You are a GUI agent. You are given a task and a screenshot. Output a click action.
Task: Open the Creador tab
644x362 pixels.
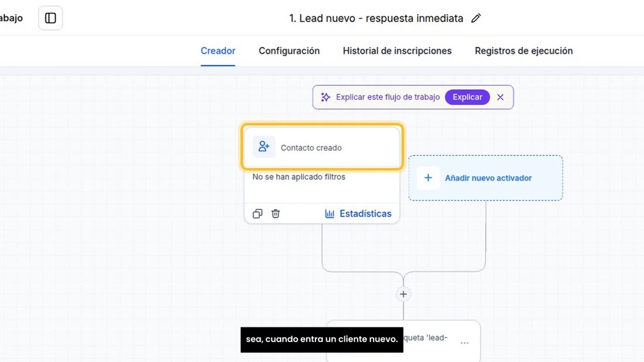pos(218,51)
